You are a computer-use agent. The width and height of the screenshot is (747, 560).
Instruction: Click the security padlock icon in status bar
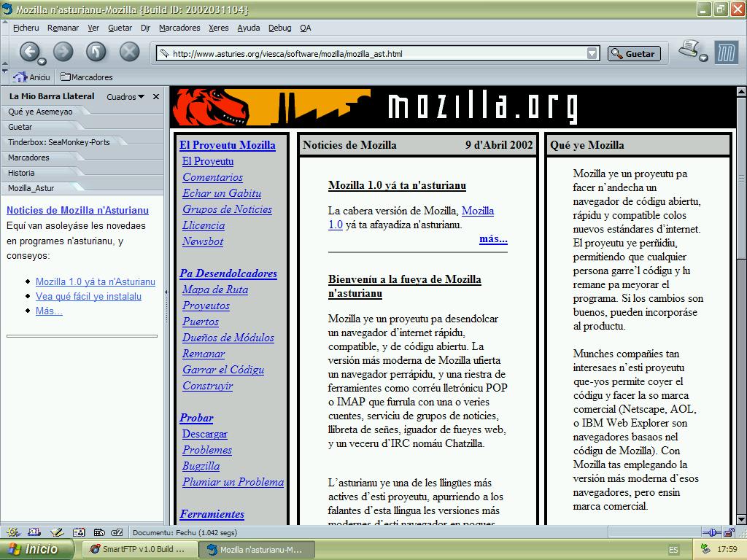729,532
